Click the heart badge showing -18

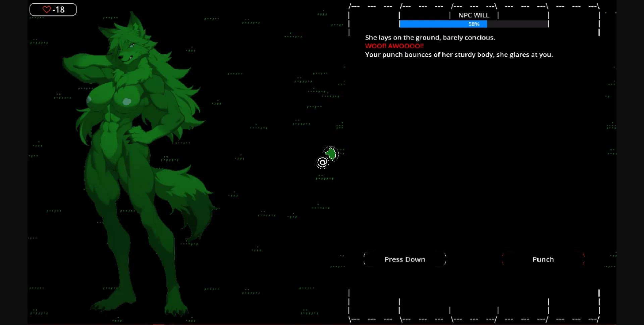53,9
